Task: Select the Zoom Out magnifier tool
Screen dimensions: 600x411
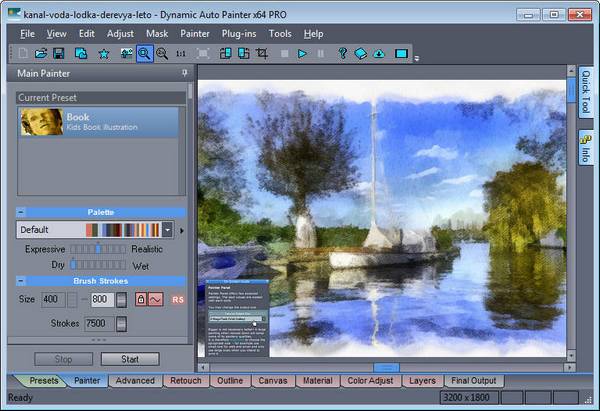Action: (163, 53)
